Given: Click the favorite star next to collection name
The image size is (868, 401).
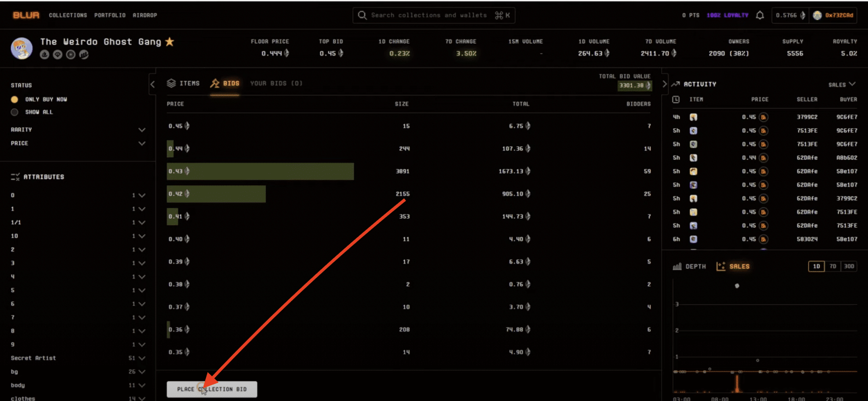Looking at the screenshot, I should pyautogui.click(x=170, y=42).
